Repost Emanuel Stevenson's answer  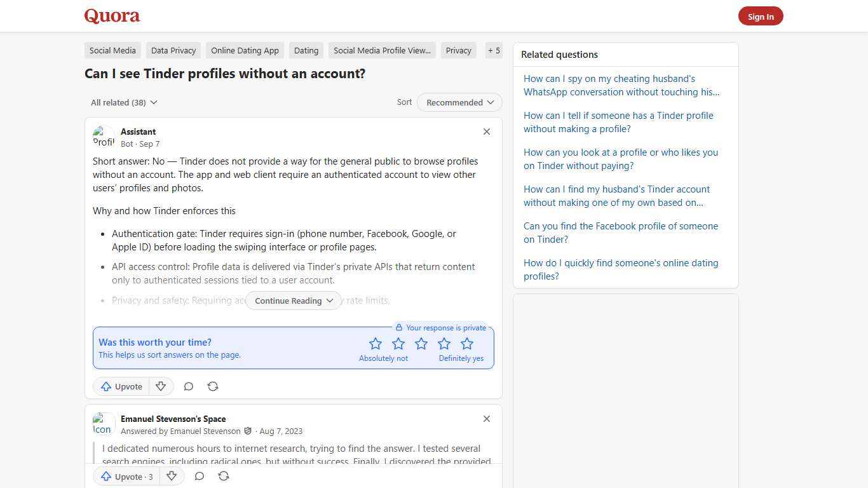(x=223, y=476)
